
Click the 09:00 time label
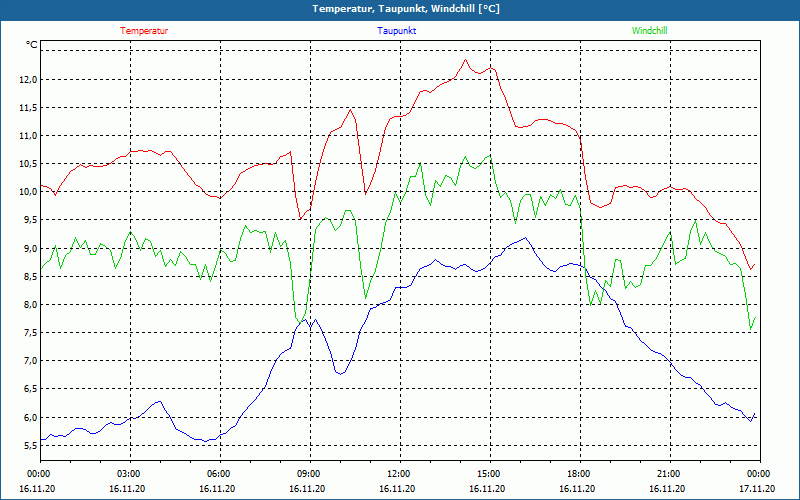click(310, 473)
